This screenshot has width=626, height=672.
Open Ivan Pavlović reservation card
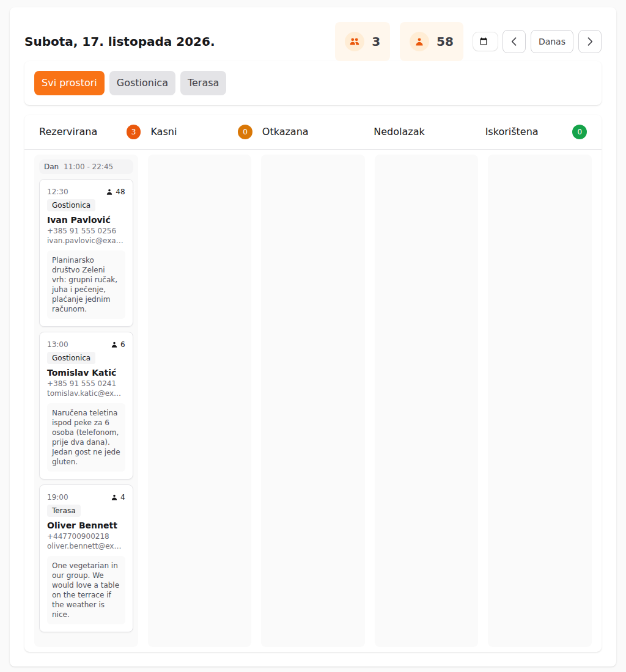tap(86, 253)
